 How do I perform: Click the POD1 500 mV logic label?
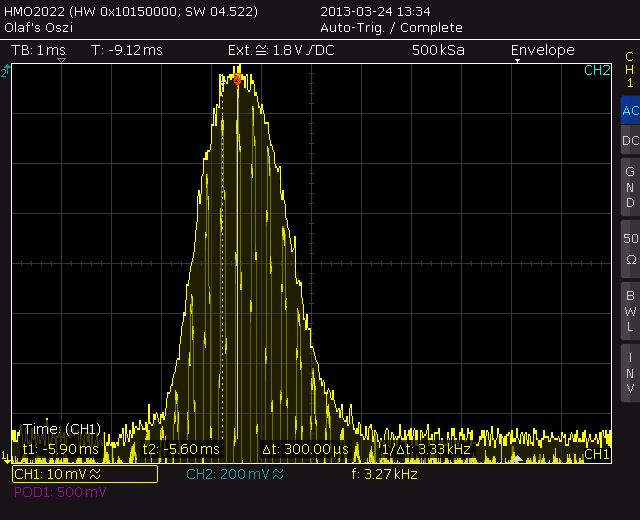coord(59,492)
